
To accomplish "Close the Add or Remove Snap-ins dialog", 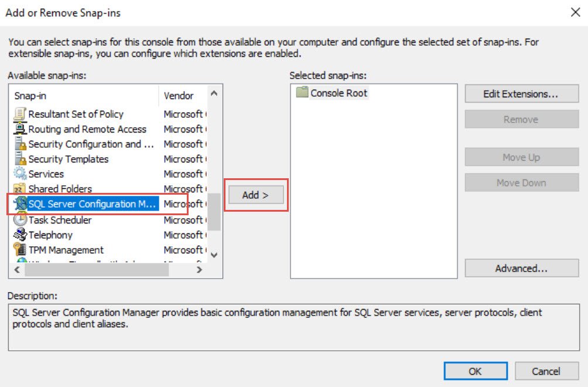I will [x=575, y=12].
